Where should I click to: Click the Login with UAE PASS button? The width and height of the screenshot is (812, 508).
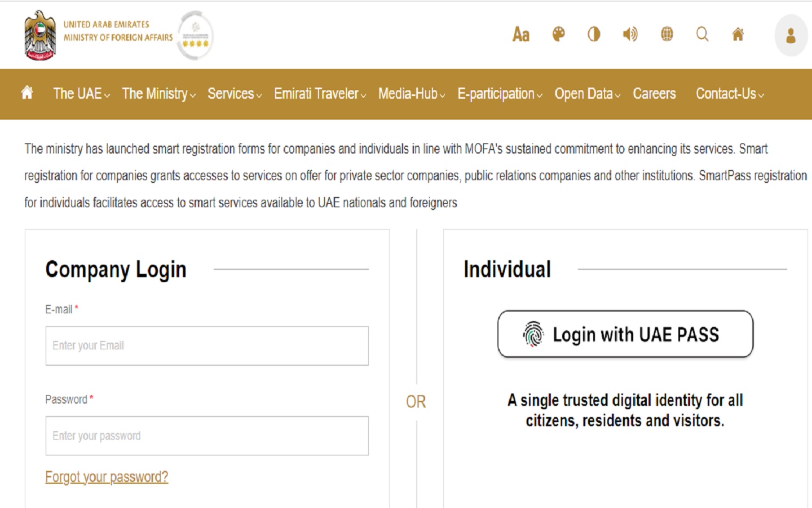coord(625,334)
